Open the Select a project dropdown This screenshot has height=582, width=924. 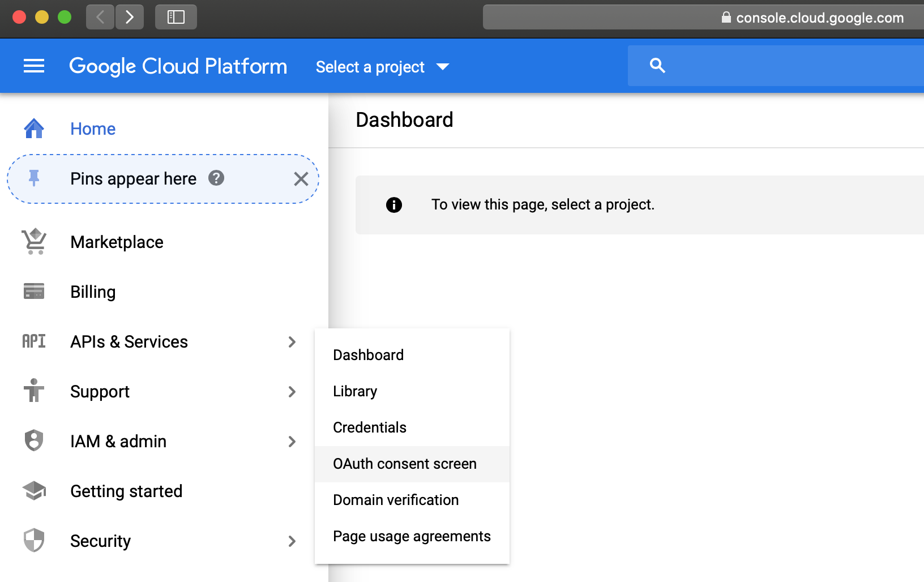pyautogui.click(x=382, y=67)
